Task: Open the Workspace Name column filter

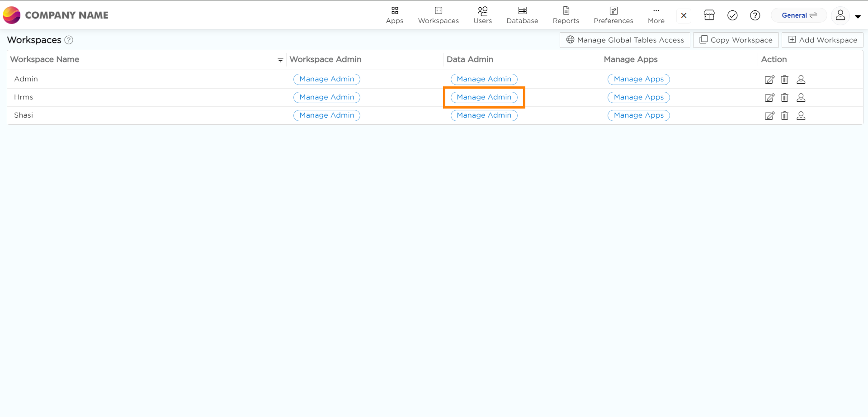Action: point(280,60)
